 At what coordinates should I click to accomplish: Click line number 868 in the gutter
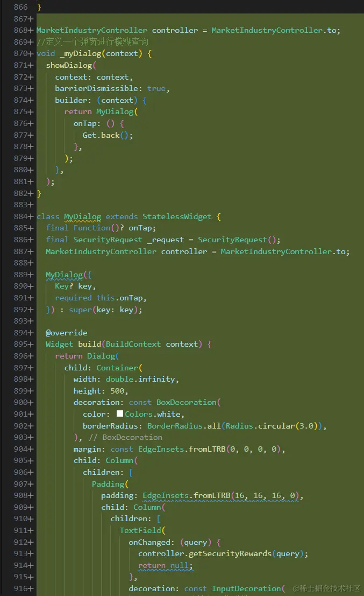click(x=21, y=30)
